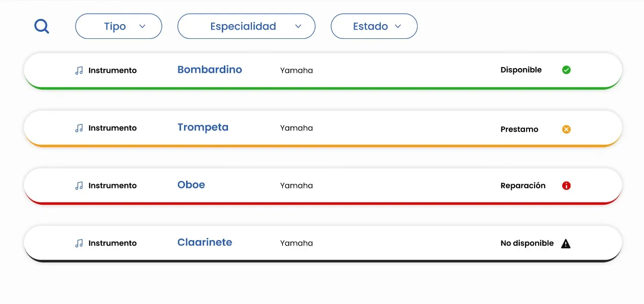Open the Oboe instrument entry

(191, 185)
